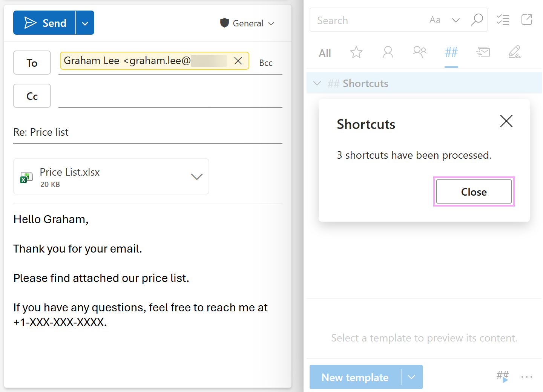
Task: Select the mail merge envelope icon
Action: [483, 52]
